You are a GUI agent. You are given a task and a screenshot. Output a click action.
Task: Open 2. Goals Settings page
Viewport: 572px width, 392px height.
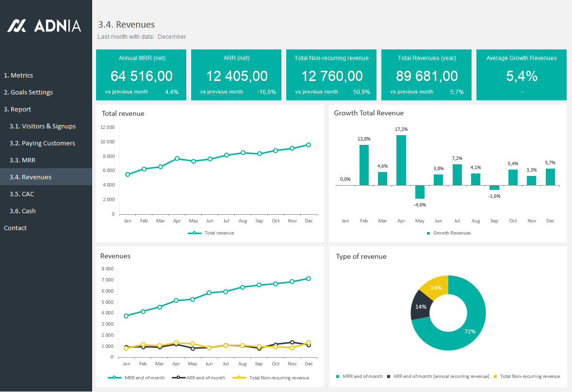click(28, 93)
